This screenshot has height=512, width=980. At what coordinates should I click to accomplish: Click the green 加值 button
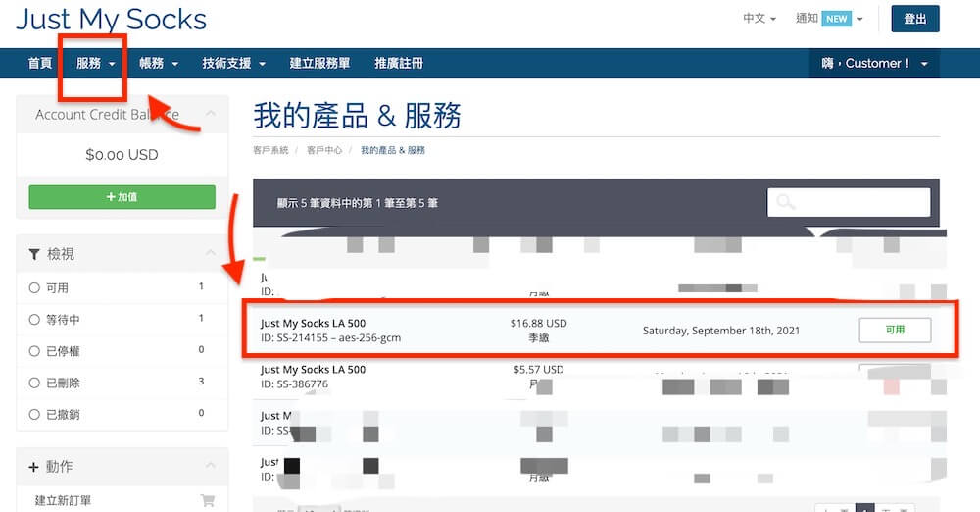pos(122,197)
